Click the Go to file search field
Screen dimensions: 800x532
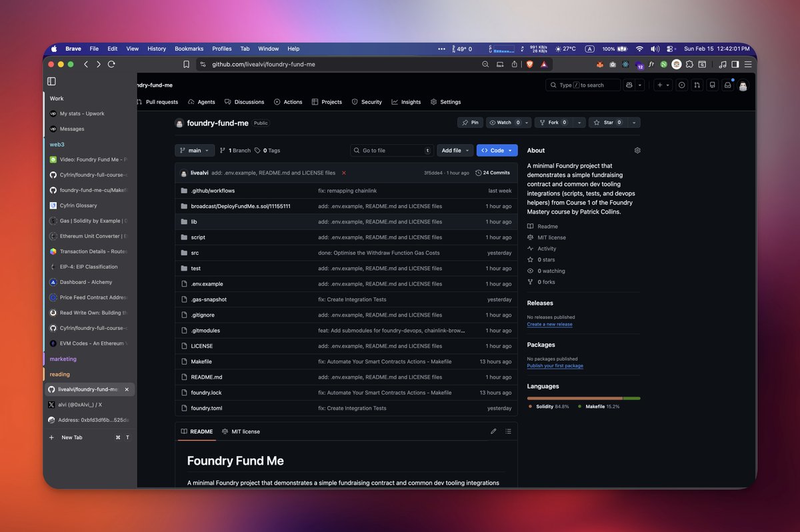point(391,151)
